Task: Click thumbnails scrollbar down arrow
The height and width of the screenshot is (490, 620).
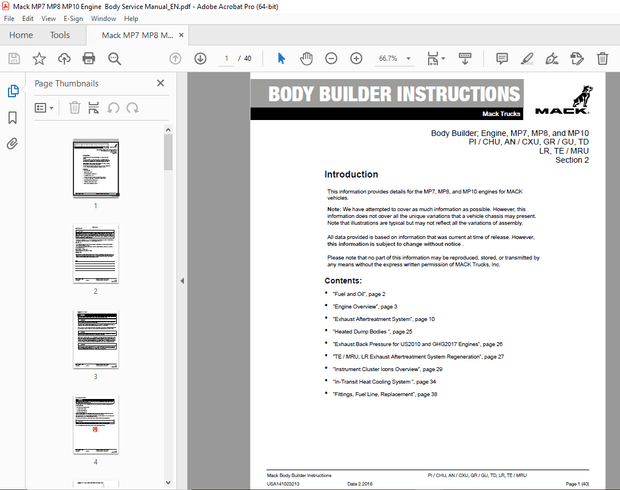Action: click(x=168, y=482)
